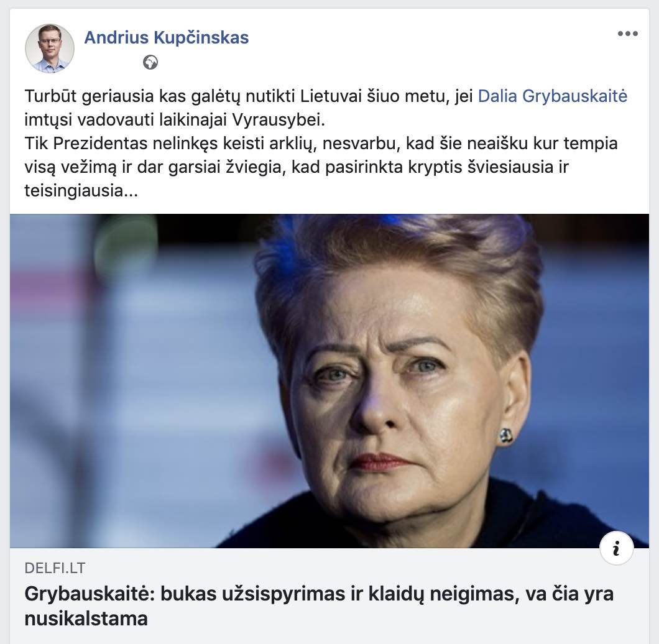The width and height of the screenshot is (659, 644).
Task: Click the woman's face in the article photo
Action: point(403,399)
